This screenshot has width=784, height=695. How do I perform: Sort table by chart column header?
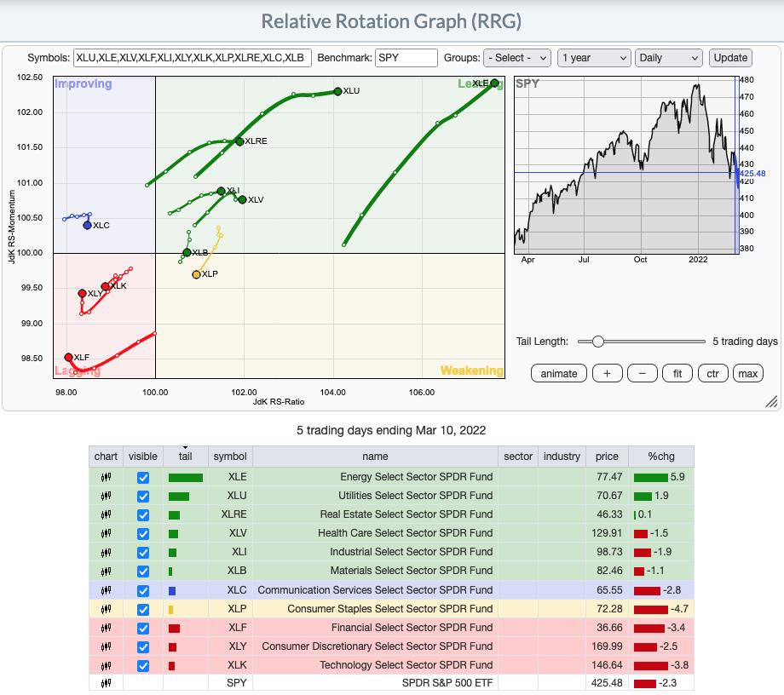106,457
